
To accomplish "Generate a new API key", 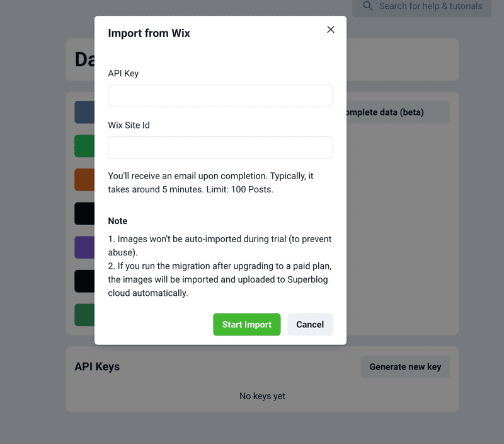I will coord(405,366).
